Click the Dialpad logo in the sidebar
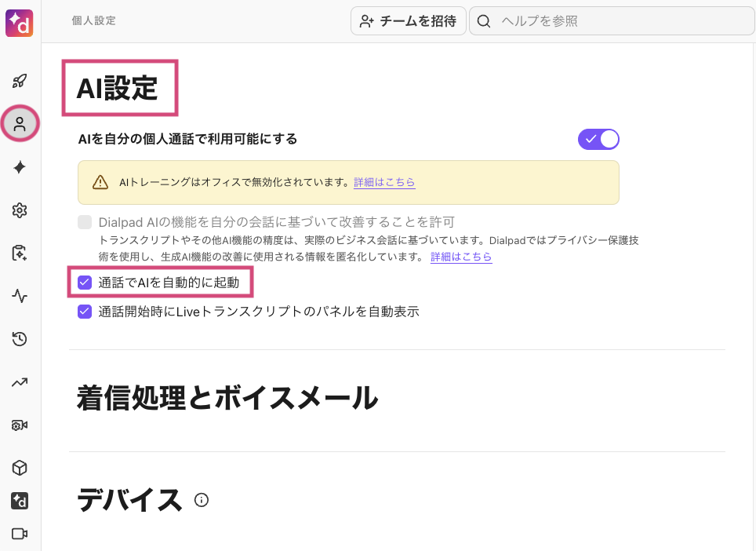Screen dimensions: 756x551 [x=20, y=23]
